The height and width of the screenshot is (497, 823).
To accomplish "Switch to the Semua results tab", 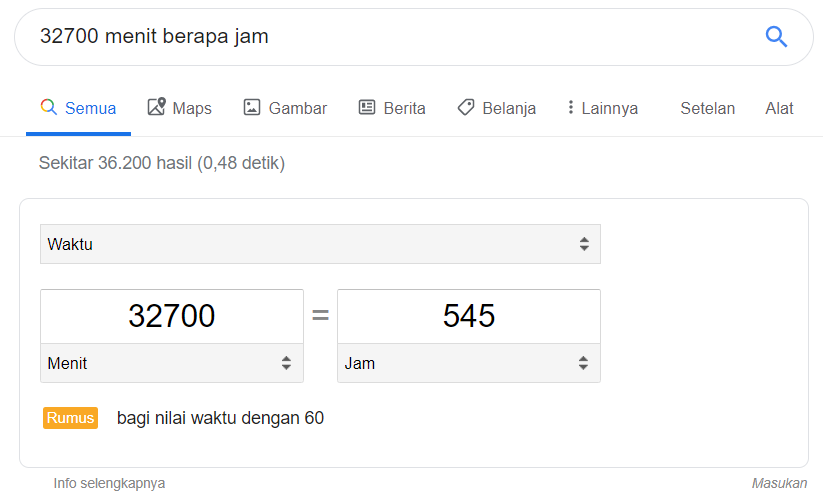I will (78, 108).
